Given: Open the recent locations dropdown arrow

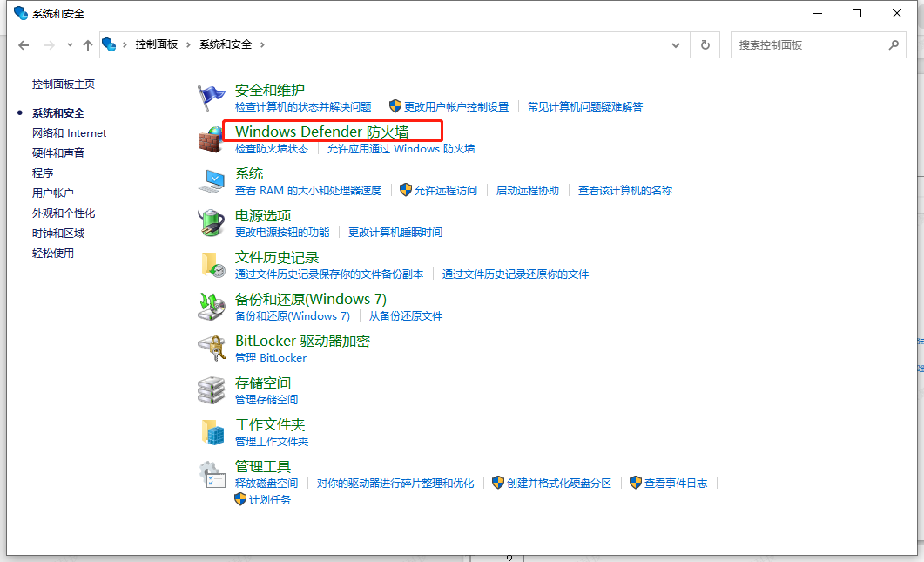Looking at the screenshot, I should click(70, 44).
